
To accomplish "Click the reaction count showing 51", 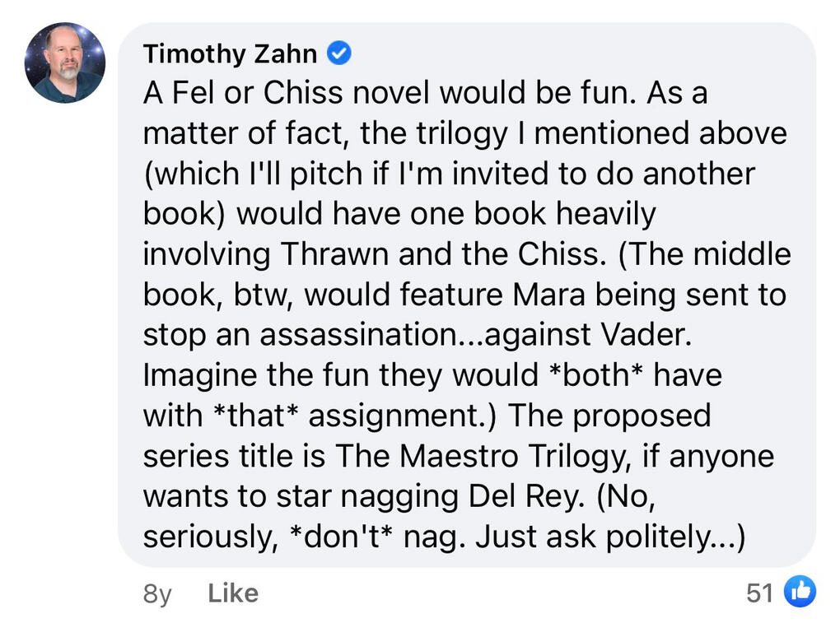I will pos(759,591).
